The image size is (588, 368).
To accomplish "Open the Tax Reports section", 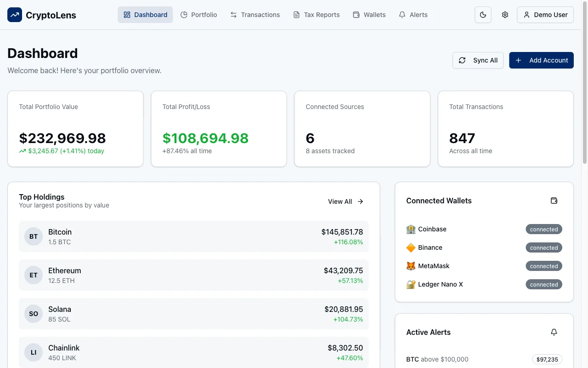I will [x=317, y=14].
